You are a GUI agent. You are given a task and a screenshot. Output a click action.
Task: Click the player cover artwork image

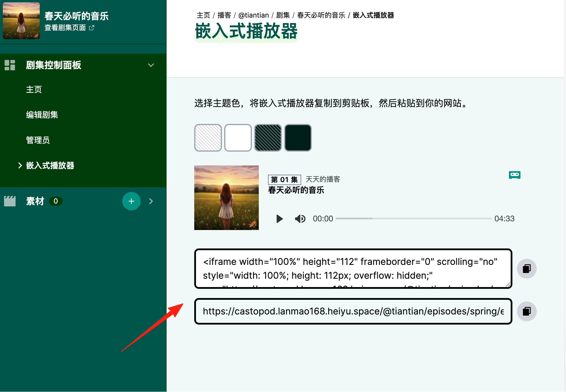(227, 198)
